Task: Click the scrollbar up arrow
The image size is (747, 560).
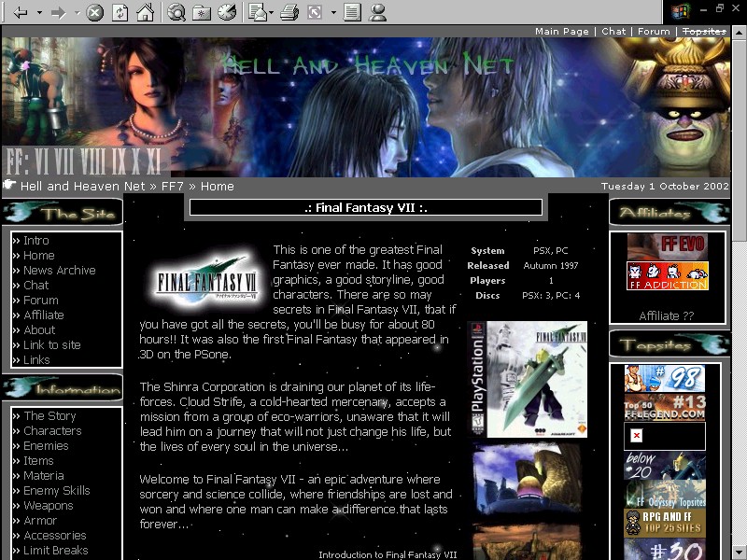Action: click(x=739, y=33)
